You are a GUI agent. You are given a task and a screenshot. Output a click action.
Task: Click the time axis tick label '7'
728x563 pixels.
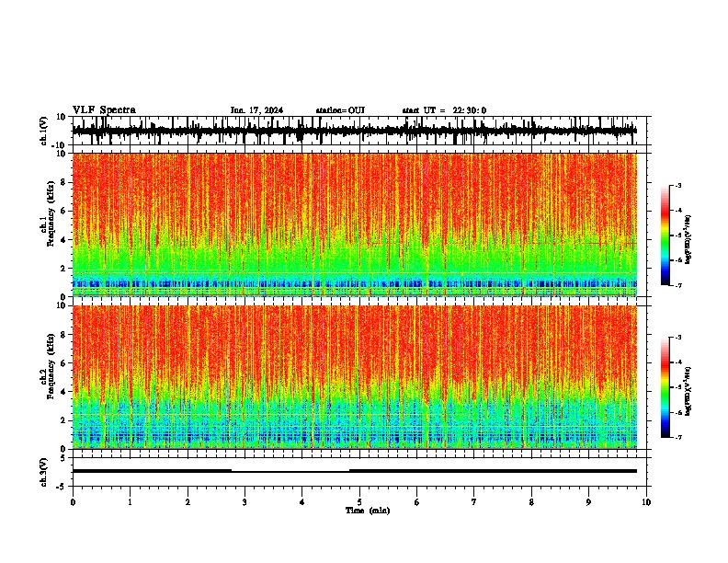pyautogui.click(x=474, y=502)
